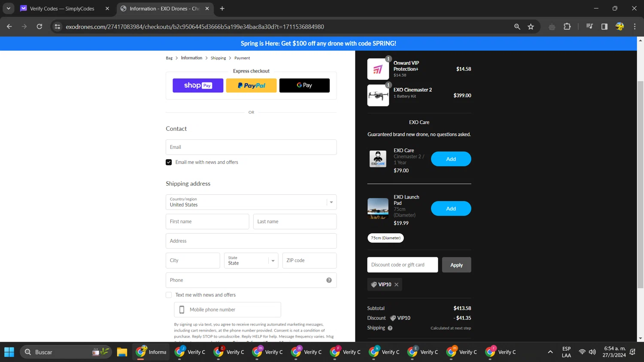
Task: Focus the Address field
Action: [x=251, y=241]
